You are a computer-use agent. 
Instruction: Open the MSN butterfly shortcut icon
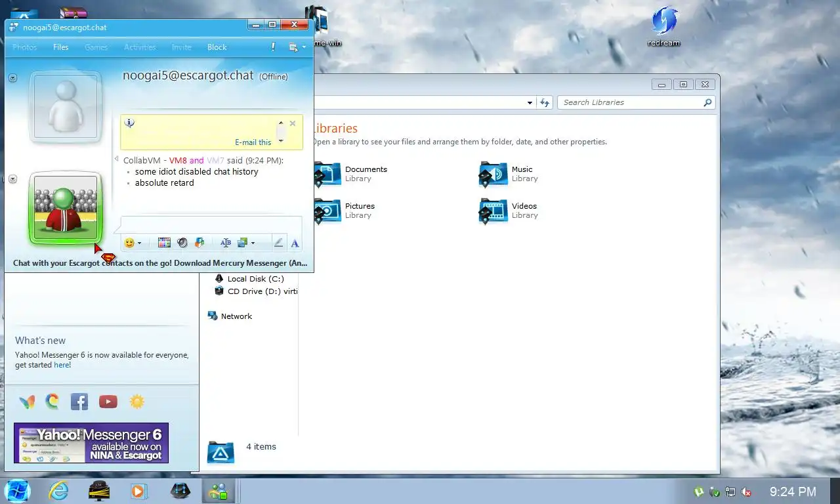pos(27,402)
